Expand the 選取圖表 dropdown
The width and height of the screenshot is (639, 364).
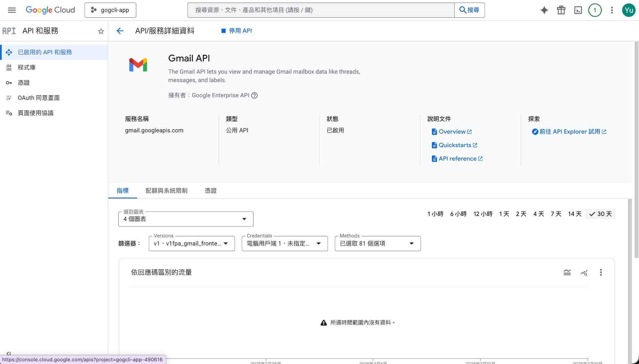[x=186, y=219]
